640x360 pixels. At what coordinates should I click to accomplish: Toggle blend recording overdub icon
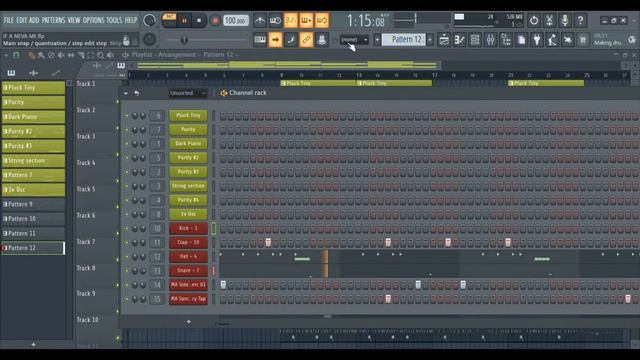click(306, 20)
